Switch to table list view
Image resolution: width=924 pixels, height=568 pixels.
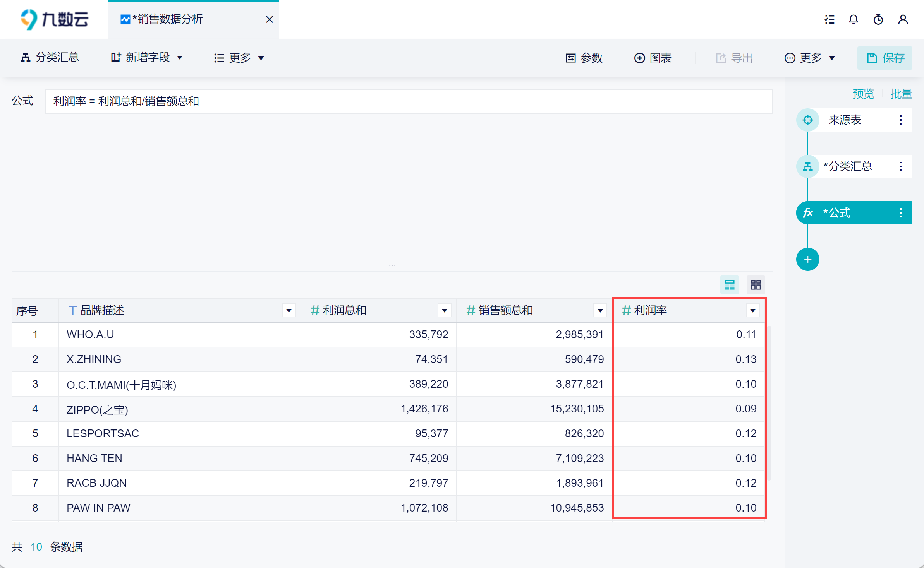coord(730,285)
